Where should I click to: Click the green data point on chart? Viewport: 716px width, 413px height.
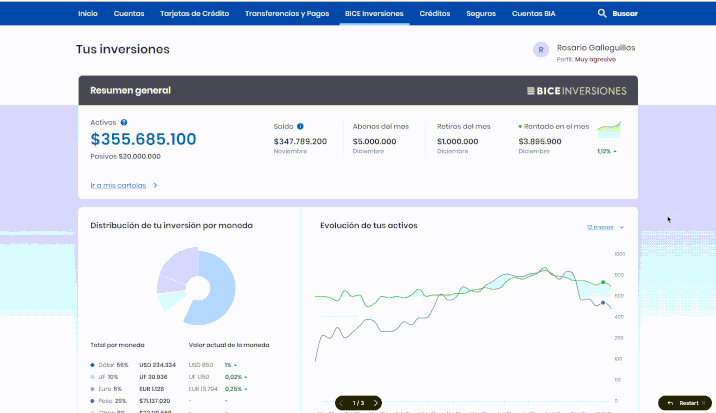click(603, 282)
